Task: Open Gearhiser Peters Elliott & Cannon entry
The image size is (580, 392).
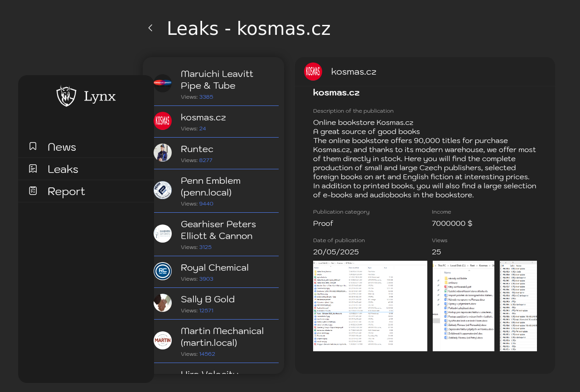Action: tap(216, 234)
